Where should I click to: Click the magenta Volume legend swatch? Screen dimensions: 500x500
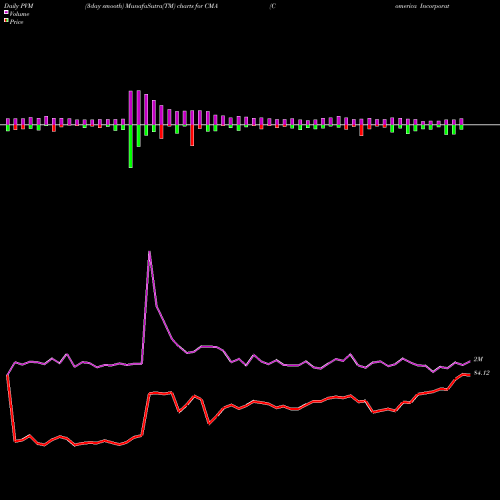pyautogui.click(x=6, y=12)
